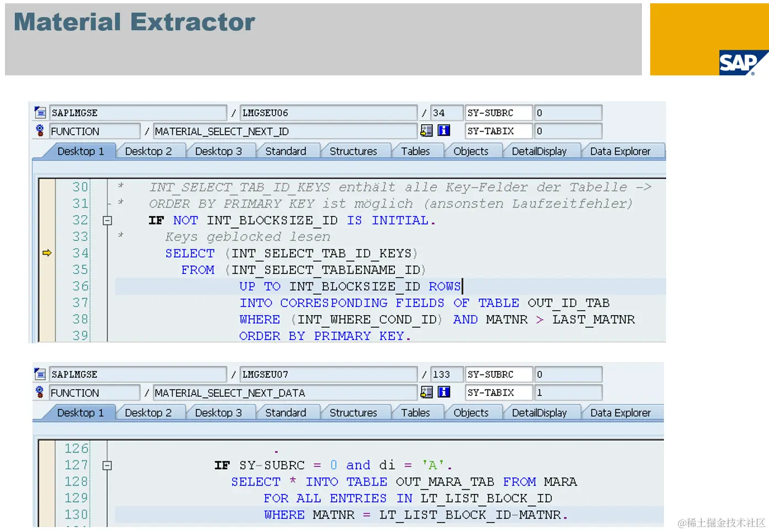Click the LMGSEU07 include field

click(328, 374)
